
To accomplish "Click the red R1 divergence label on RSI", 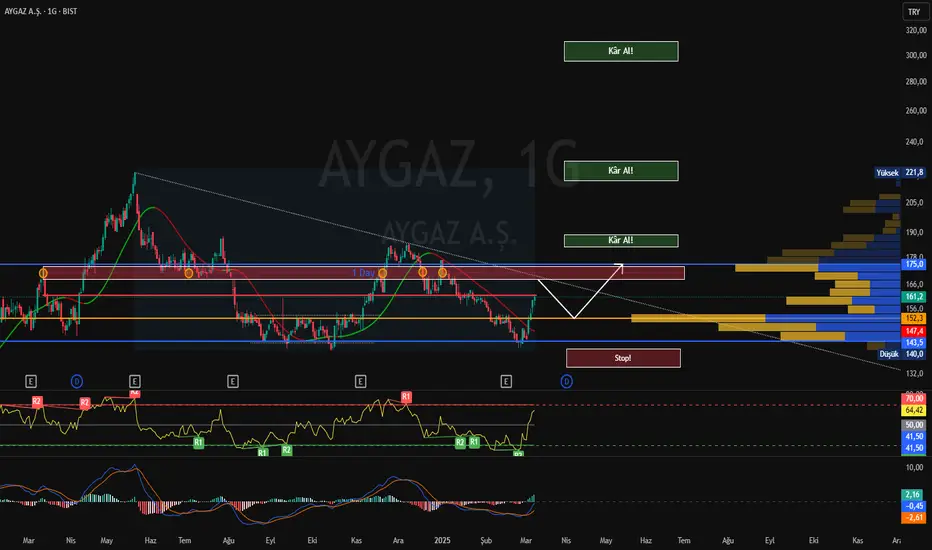I will pyautogui.click(x=406, y=397).
